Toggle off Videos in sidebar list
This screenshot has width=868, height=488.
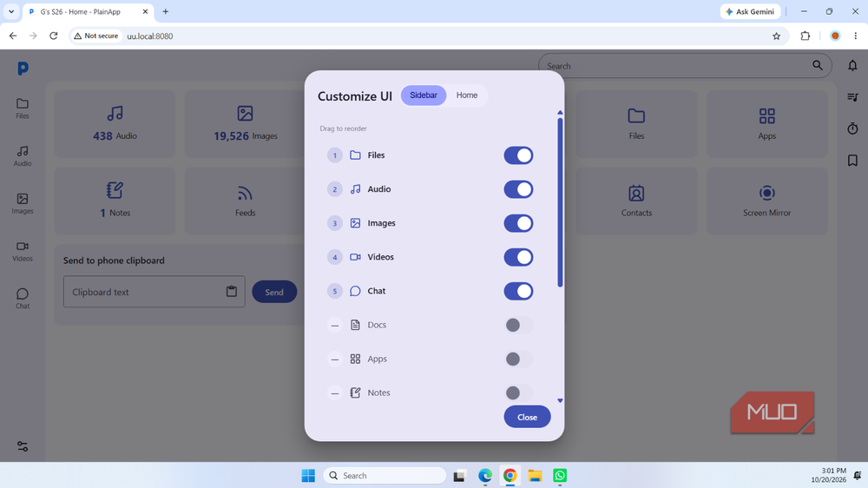pyautogui.click(x=518, y=257)
